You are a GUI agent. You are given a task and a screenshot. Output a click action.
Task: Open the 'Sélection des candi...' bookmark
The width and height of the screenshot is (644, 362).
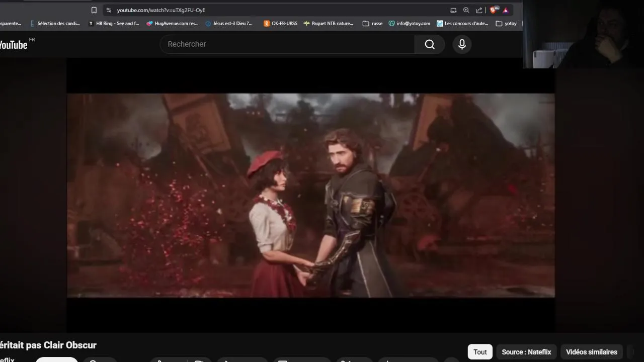55,23
